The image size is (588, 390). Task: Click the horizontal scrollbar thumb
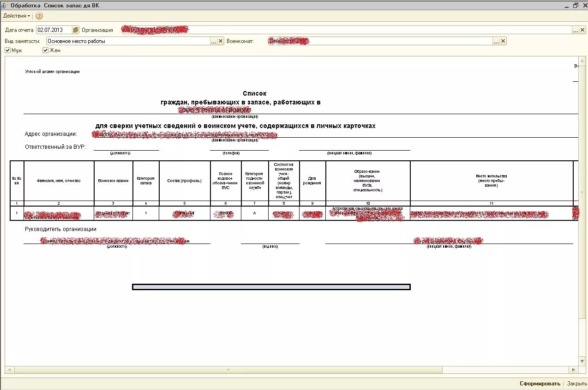[x=228, y=370]
